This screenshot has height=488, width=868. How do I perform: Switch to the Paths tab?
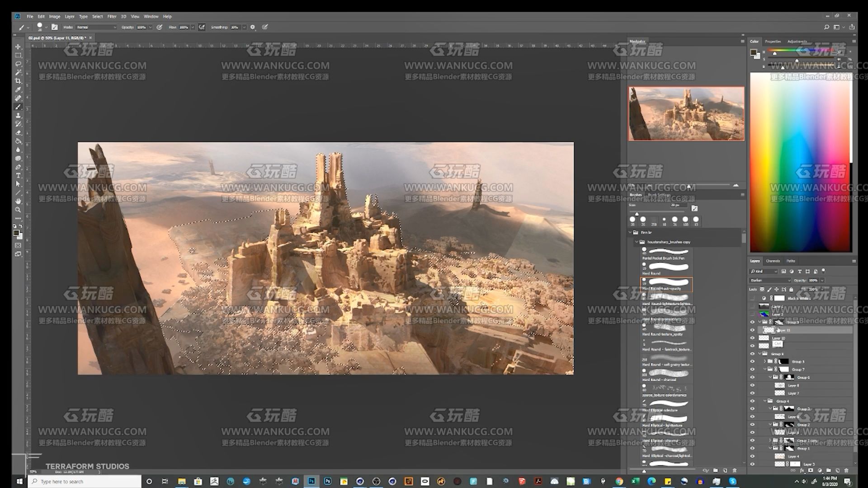791,261
